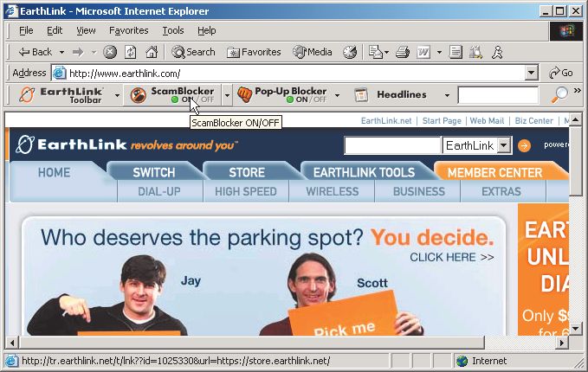Viewport: 588px width, 372px height.
Task: Open the Search pane
Action: 193,52
